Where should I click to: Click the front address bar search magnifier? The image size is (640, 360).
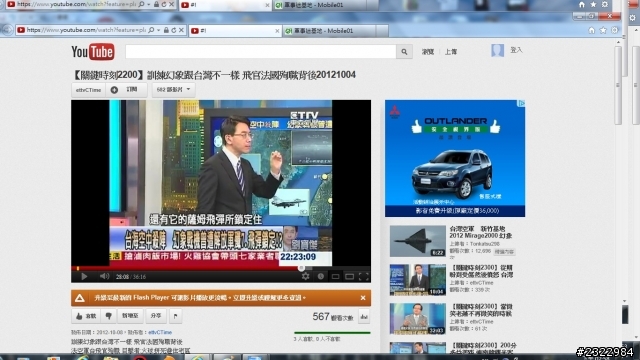[x=151, y=30]
